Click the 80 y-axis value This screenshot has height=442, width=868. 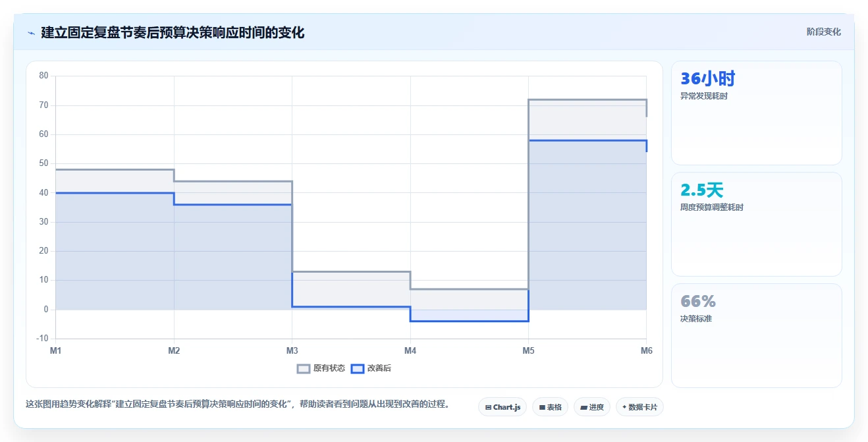[44, 76]
